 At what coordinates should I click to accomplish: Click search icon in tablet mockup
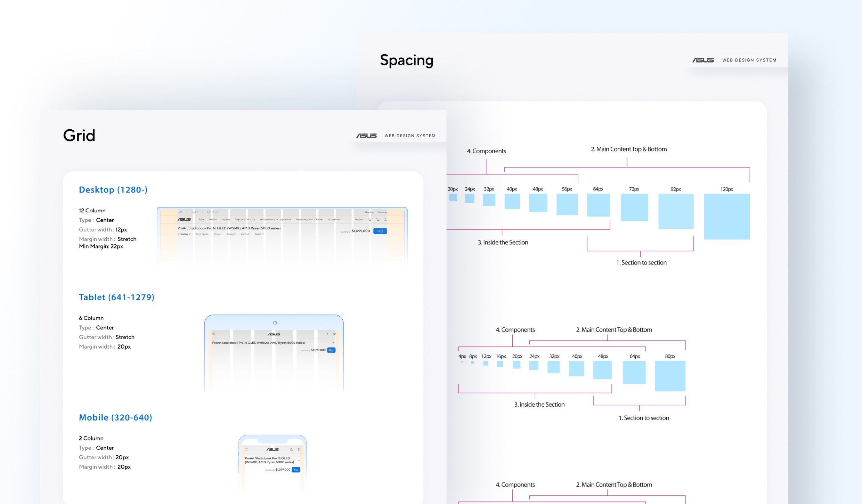(x=327, y=334)
